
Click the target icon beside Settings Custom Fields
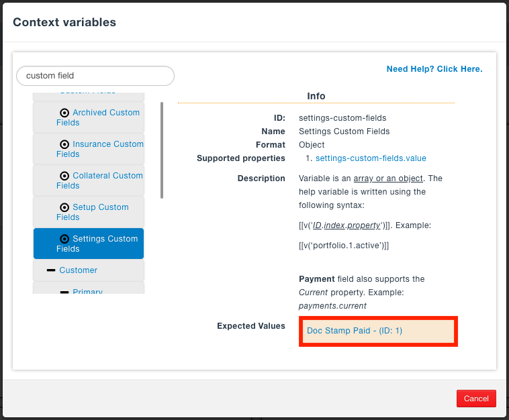click(x=64, y=239)
